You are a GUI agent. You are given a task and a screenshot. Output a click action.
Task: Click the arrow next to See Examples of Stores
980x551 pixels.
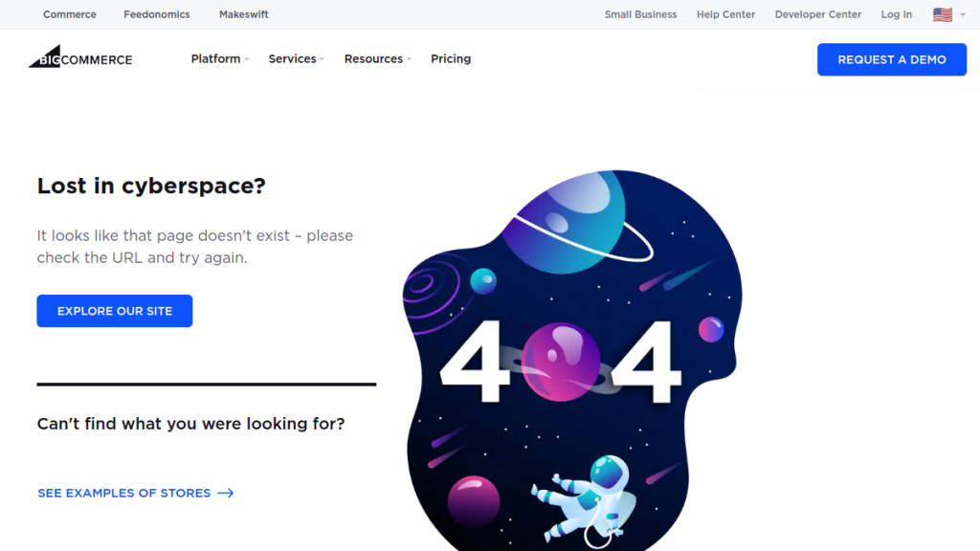[x=226, y=494]
